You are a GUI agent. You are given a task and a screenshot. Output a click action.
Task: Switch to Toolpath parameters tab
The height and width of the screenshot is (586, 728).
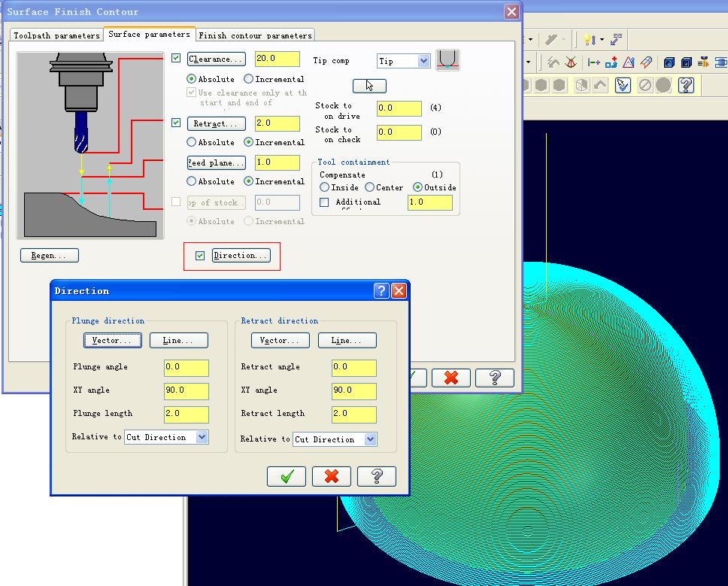coord(56,35)
